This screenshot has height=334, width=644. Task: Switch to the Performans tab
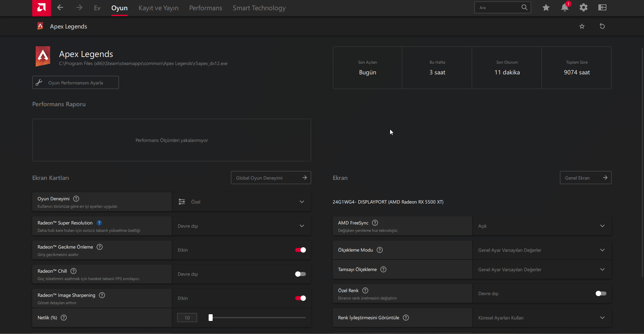[206, 8]
